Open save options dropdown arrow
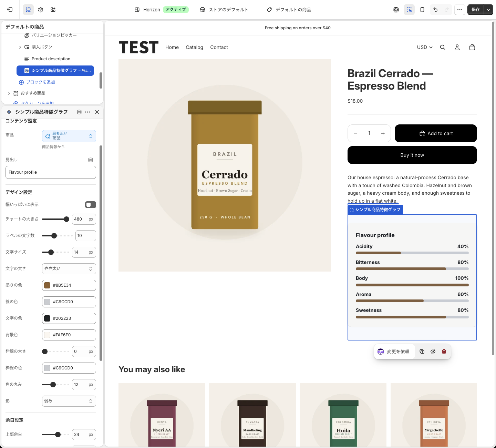Image resolution: width=496 pixels, height=448 pixels. click(x=488, y=10)
